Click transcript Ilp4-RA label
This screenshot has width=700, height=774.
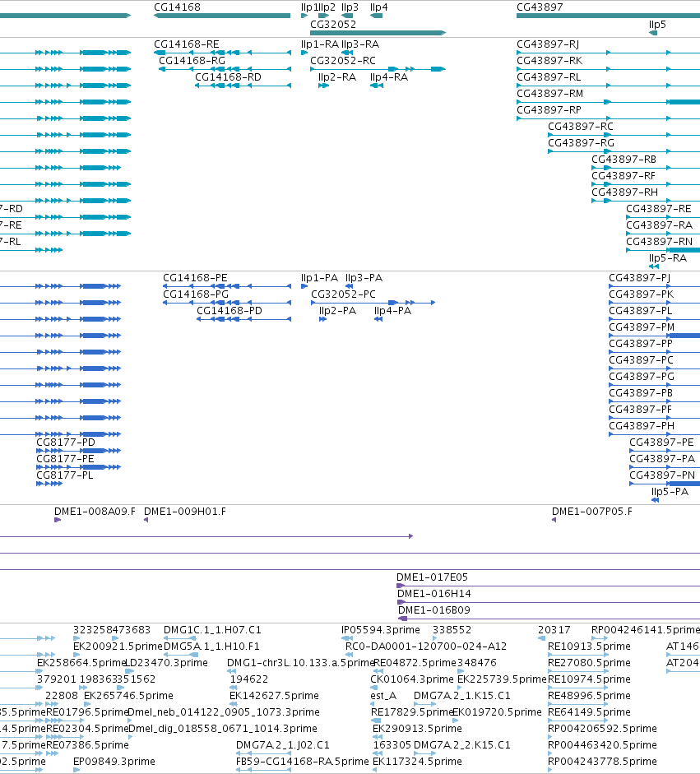coord(389,77)
